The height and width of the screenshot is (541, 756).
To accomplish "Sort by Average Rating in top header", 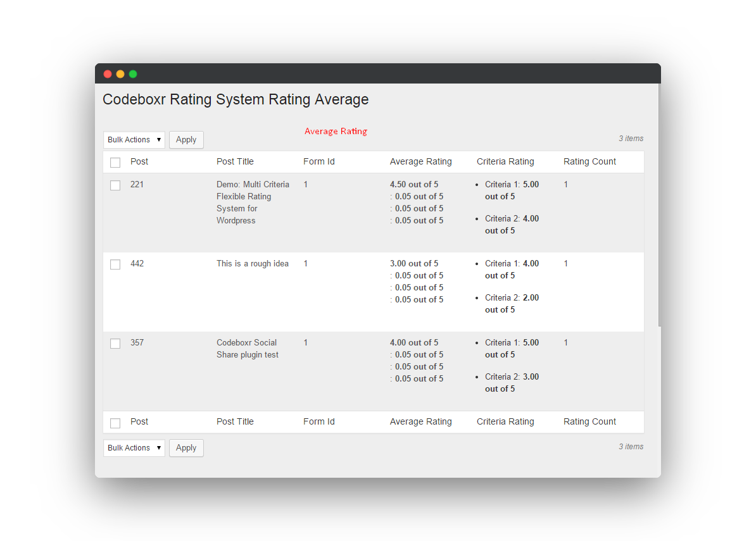I will coord(421,162).
